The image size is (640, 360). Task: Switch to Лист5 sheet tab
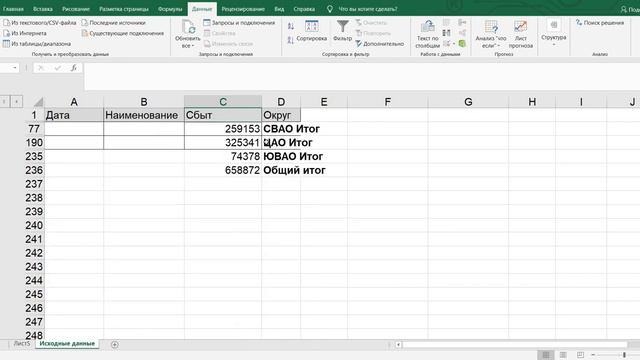(22, 344)
